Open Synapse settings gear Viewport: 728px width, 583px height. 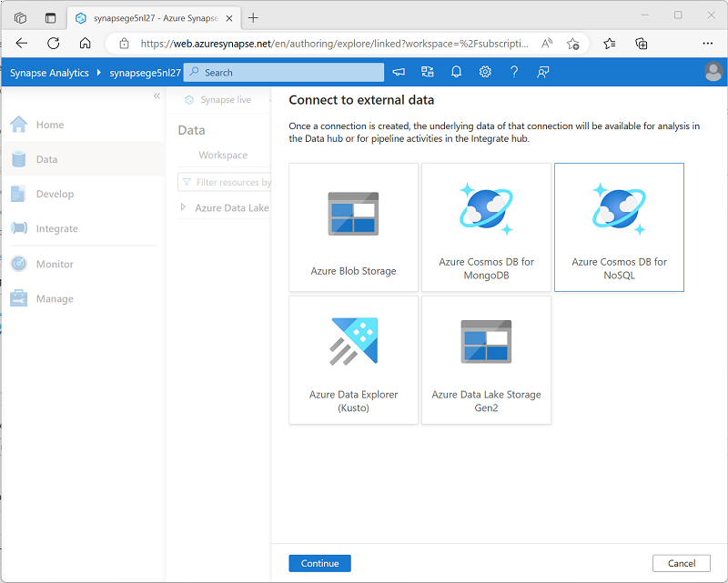pyautogui.click(x=485, y=72)
